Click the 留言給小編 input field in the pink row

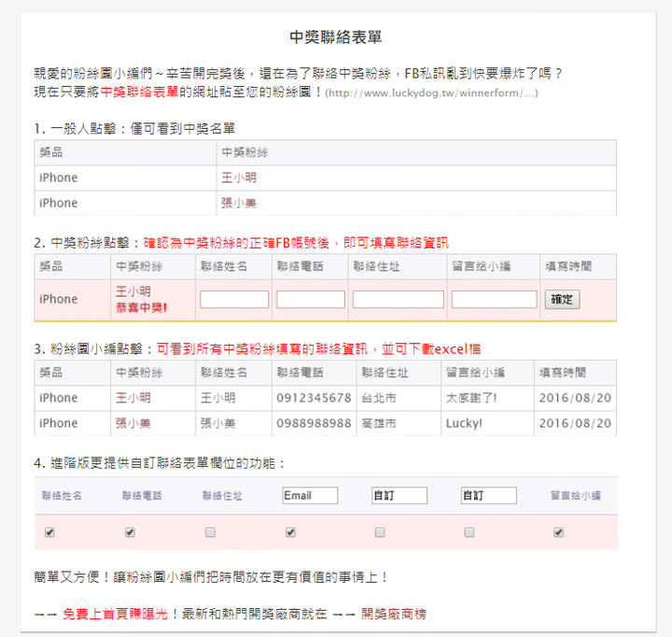[494, 300]
